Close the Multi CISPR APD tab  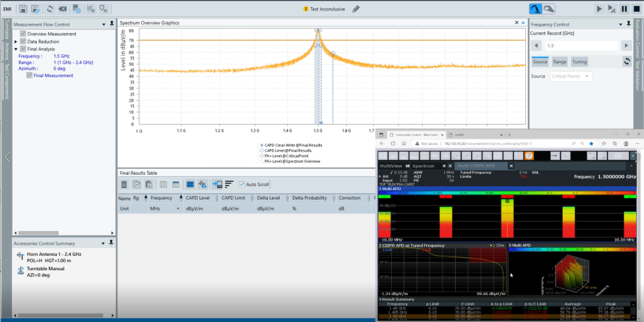[x=511, y=166]
